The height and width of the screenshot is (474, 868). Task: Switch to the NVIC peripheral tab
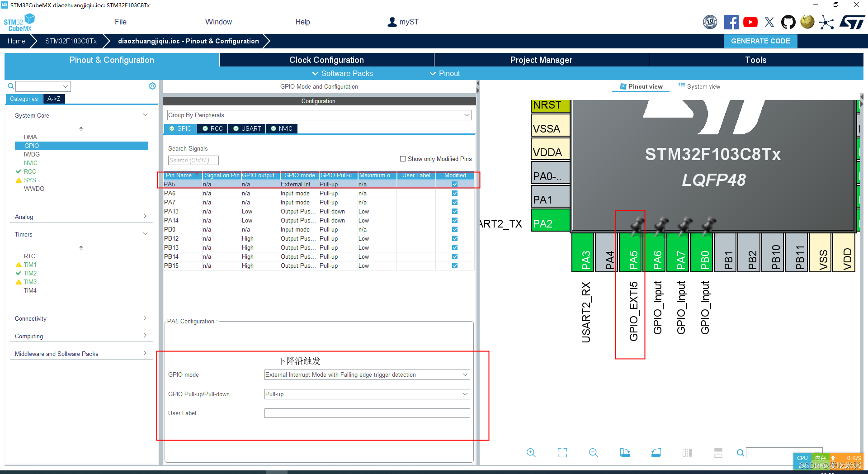click(x=282, y=128)
